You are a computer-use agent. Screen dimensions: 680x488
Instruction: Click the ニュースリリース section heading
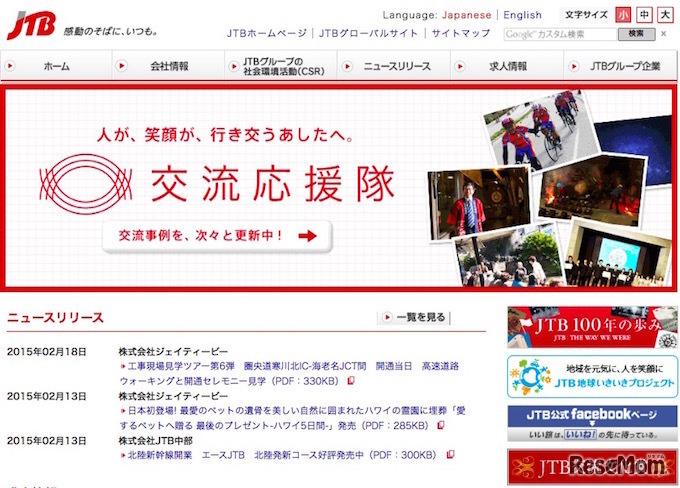[55, 318]
